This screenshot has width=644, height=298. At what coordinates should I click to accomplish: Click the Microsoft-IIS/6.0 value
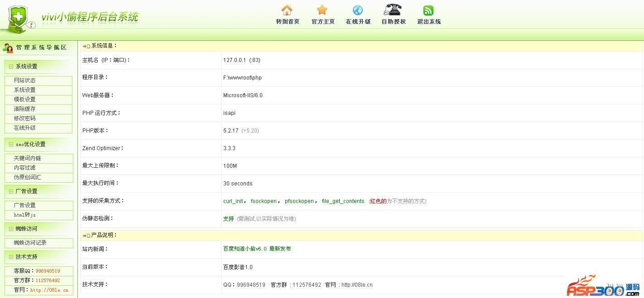(x=243, y=95)
